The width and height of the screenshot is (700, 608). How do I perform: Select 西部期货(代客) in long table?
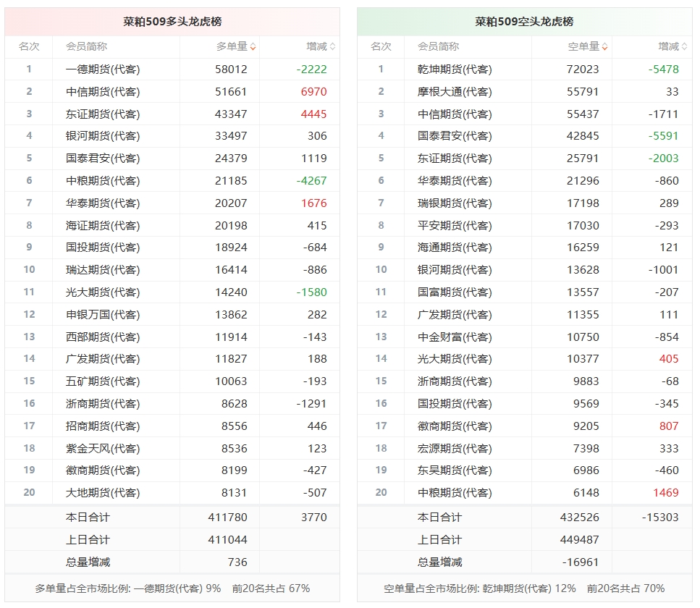point(103,337)
